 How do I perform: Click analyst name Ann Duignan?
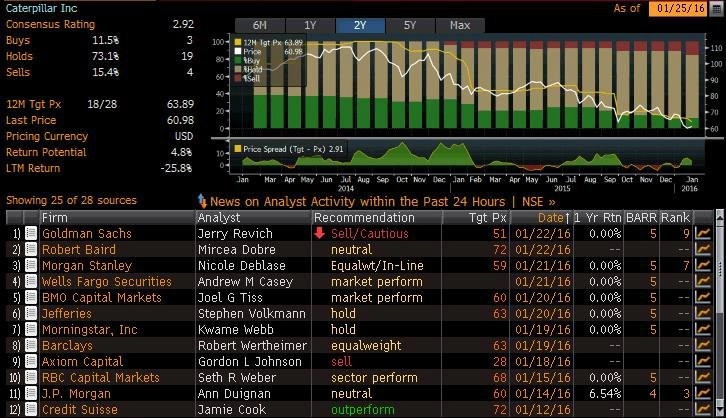coord(234,393)
